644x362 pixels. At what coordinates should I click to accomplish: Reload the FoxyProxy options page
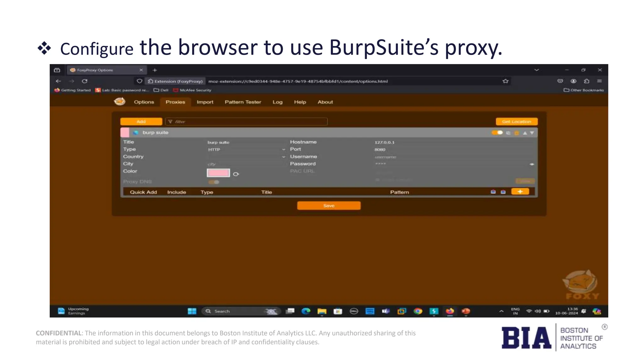(x=85, y=81)
